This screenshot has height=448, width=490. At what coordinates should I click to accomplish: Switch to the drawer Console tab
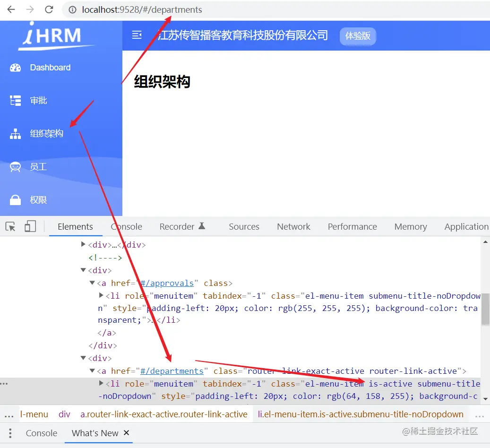coord(42,433)
